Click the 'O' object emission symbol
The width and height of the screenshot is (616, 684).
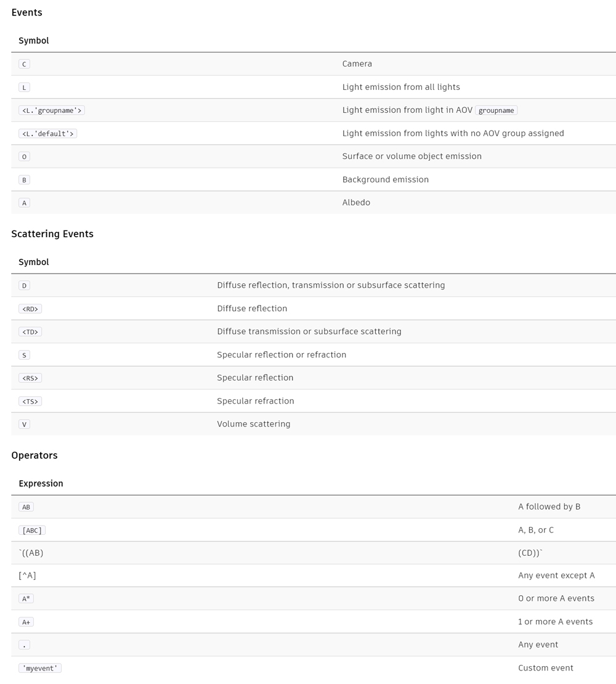24,157
